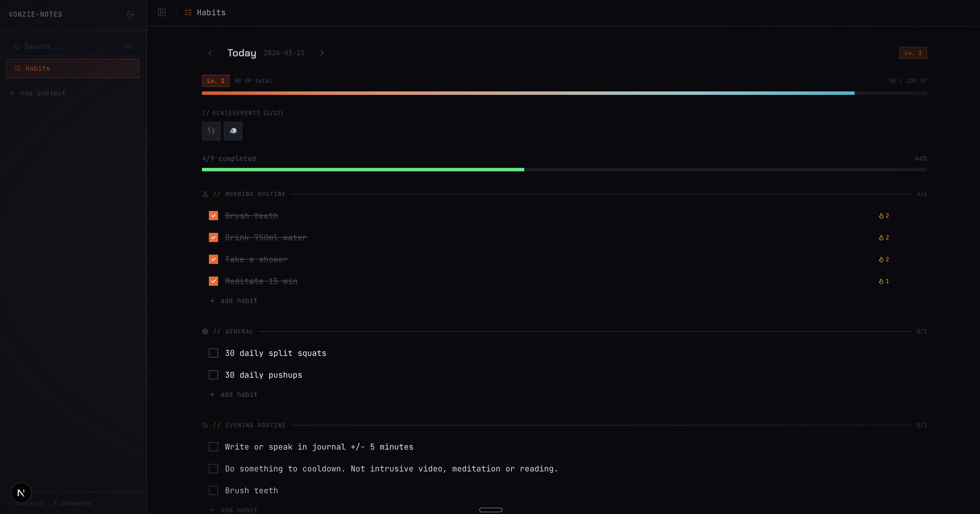Select the bird achievement badge
This screenshot has width=980, height=514.
point(233,131)
